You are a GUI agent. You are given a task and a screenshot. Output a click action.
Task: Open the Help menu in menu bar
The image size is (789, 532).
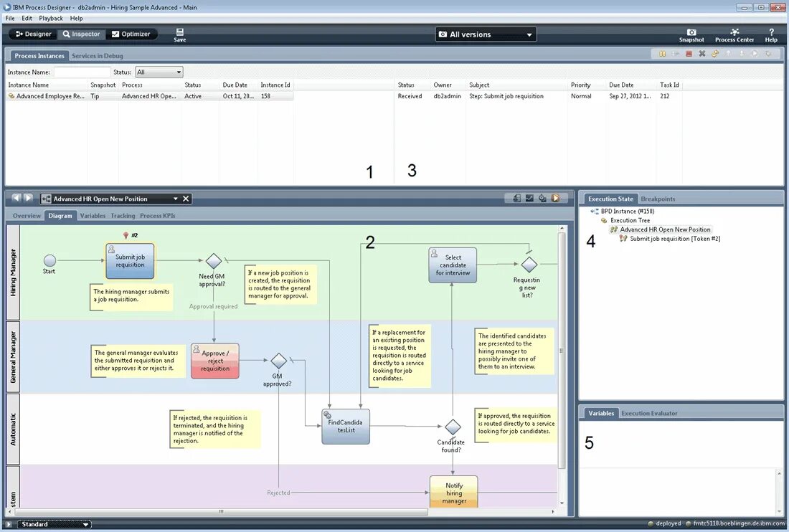(x=77, y=18)
